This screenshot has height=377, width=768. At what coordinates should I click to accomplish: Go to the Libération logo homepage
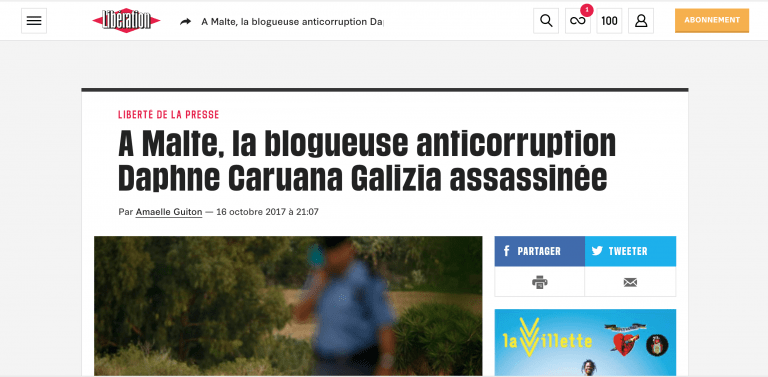(x=126, y=21)
